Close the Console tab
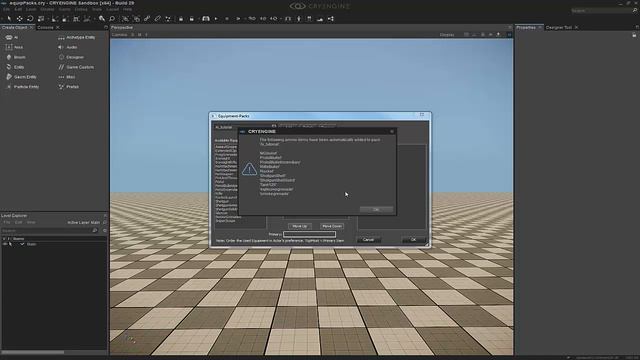The image size is (640, 360). coord(58,27)
